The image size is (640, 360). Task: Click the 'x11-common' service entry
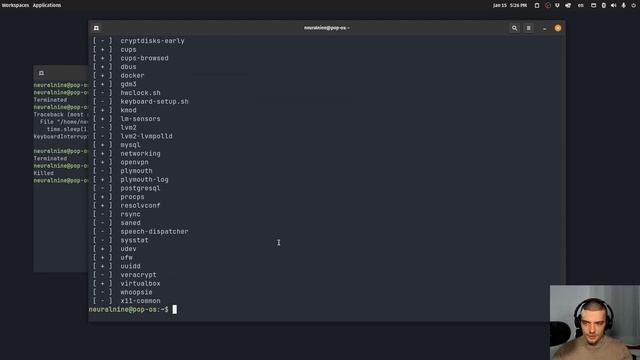[x=140, y=301]
